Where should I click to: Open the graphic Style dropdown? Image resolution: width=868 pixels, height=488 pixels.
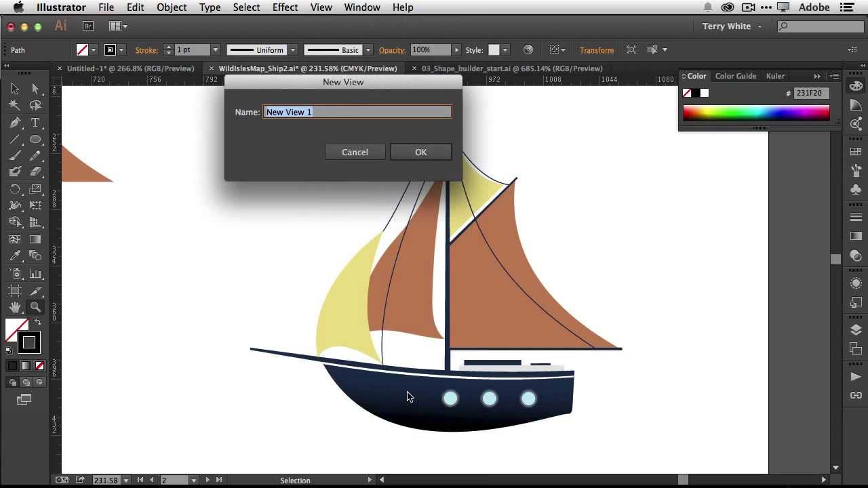coord(505,50)
